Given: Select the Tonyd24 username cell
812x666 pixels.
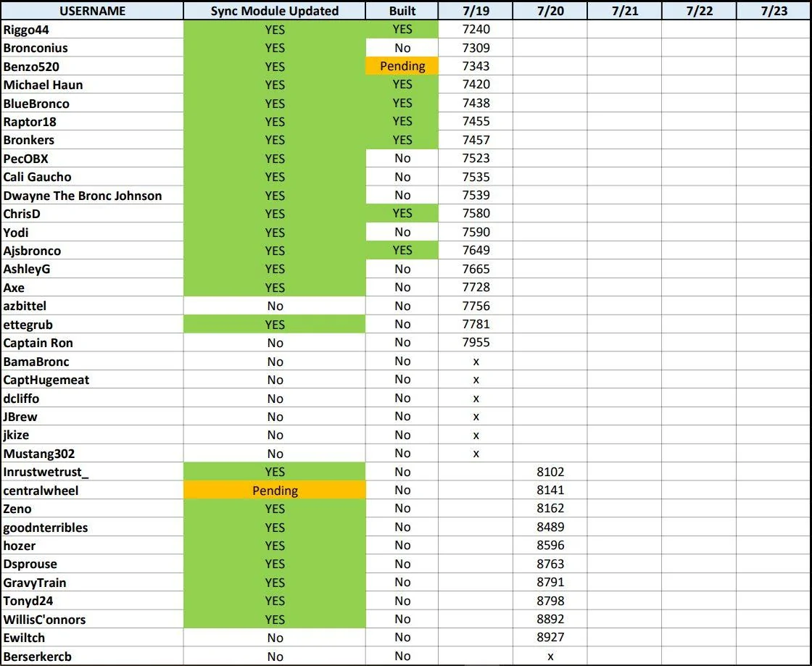Looking at the screenshot, I should click(x=92, y=600).
